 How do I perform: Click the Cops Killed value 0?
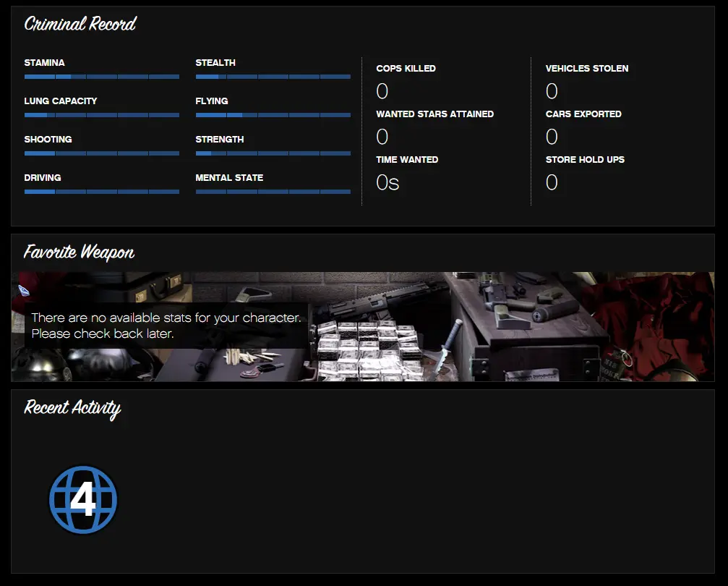coord(382,91)
